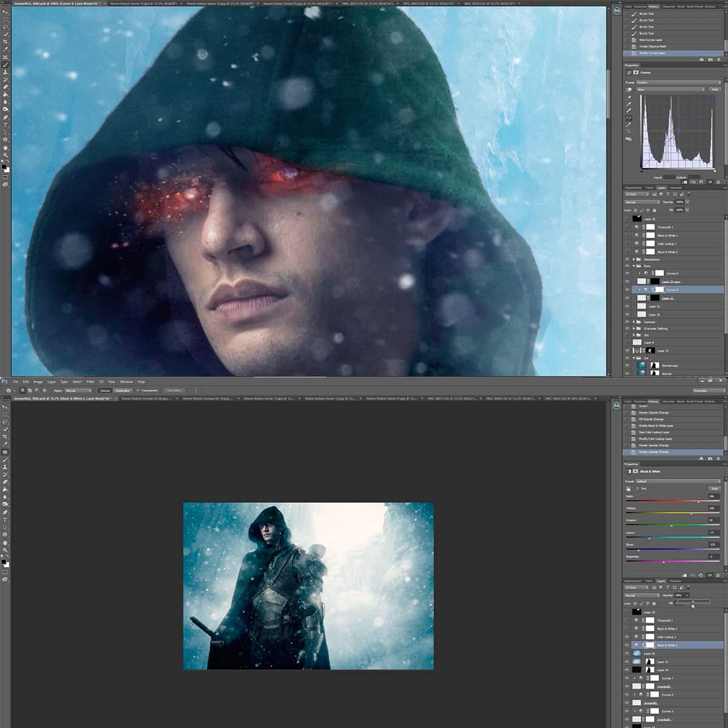This screenshot has width=728, height=728.
Task: Switch to the Channels tab
Action: (675, 187)
